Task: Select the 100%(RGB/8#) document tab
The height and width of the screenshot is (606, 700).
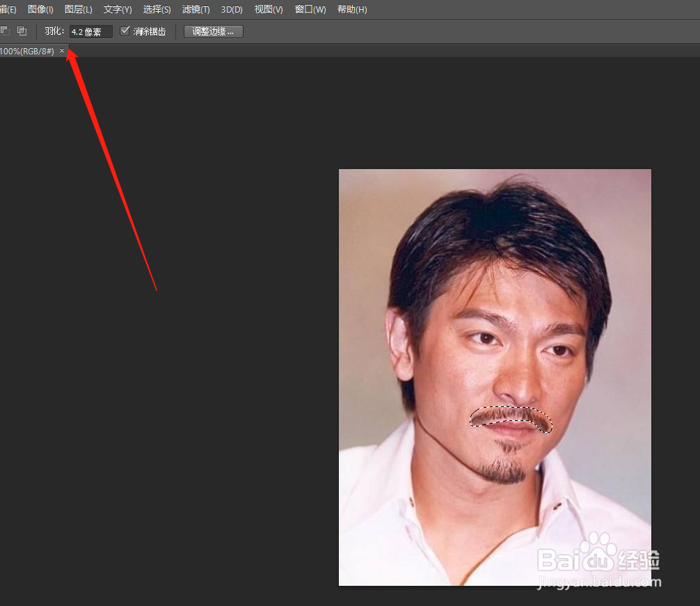Action: tap(26, 51)
